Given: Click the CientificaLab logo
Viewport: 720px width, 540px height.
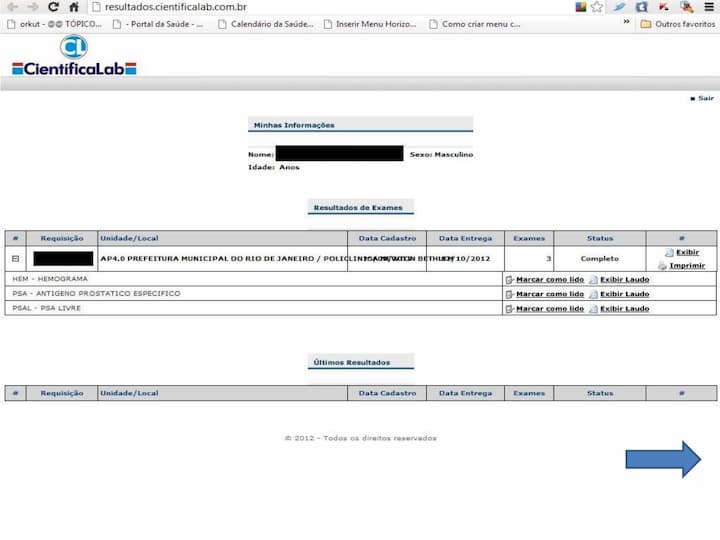Looking at the screenshot, I should coord(74,56).
